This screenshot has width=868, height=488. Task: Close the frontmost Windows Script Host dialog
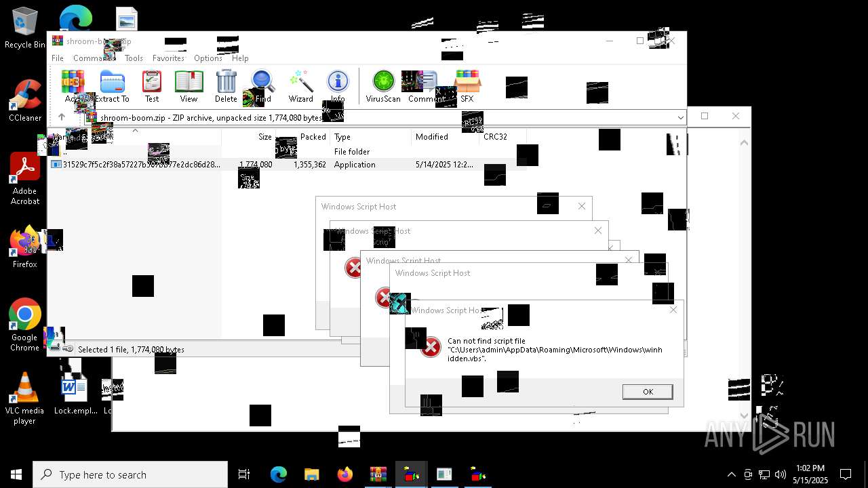click(x=673, y=310)
